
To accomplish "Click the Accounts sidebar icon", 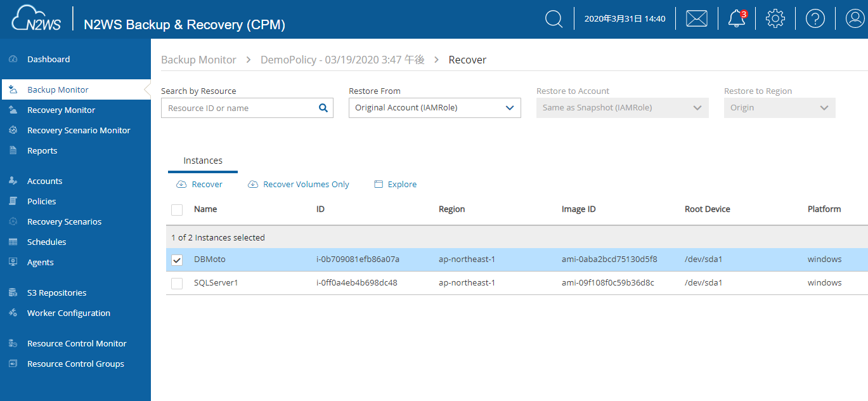I will (13, 181).
